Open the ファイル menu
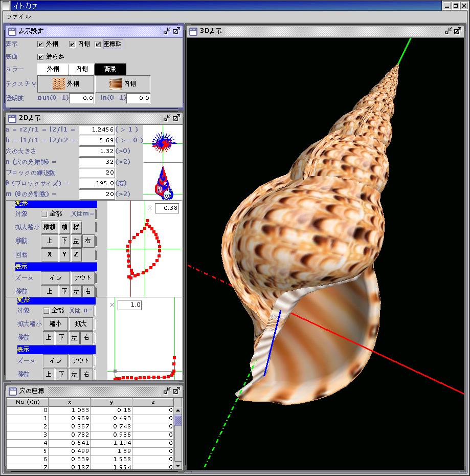470x476 pixels. point(18,16)
